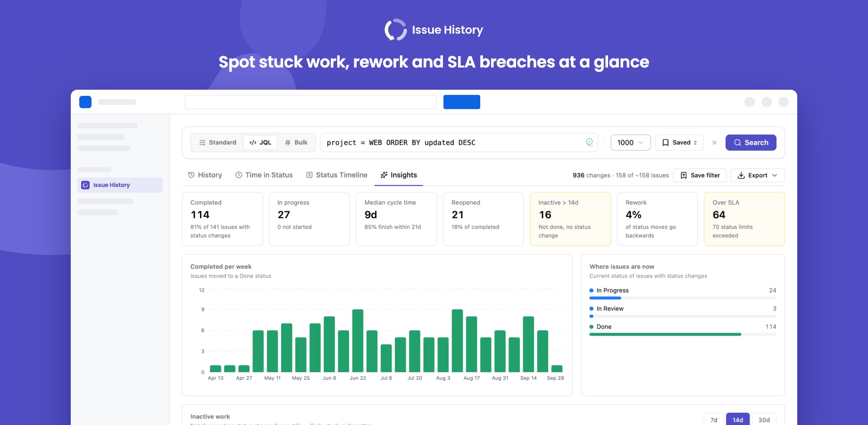Click the blue app square icon
The image size is (868, 425).
[85, 102]
